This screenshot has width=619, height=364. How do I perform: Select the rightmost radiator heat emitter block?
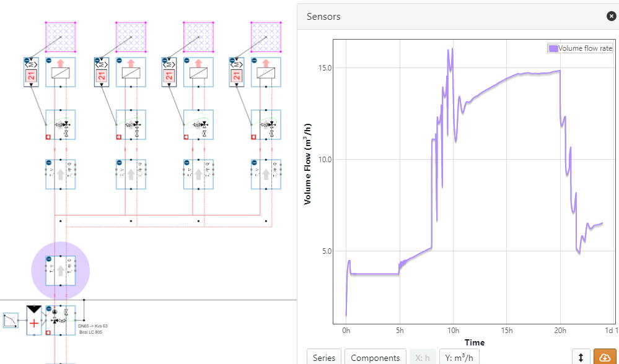click(266, 72)
